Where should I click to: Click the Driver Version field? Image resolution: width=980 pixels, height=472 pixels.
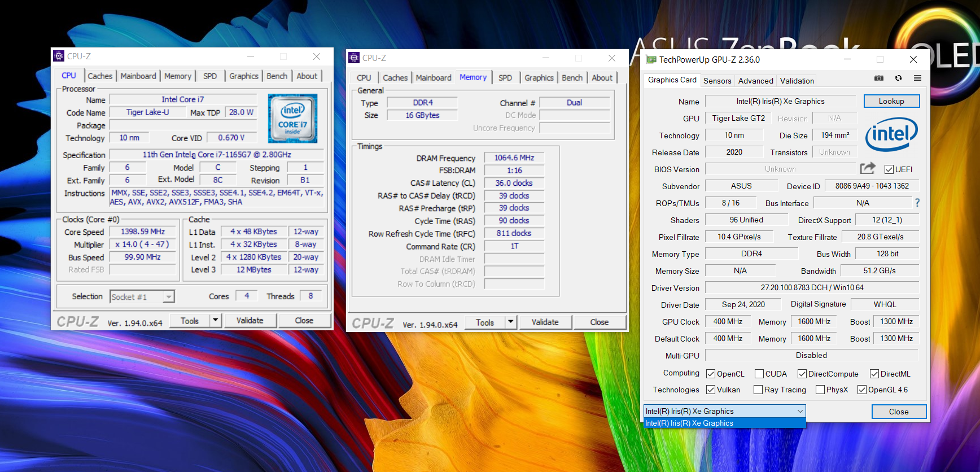(x=812, y=287)
